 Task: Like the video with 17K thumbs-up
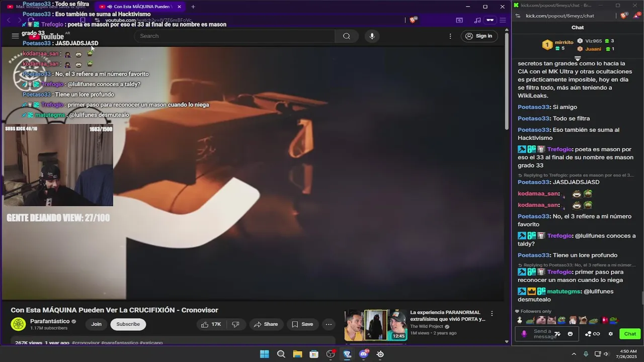211,324
